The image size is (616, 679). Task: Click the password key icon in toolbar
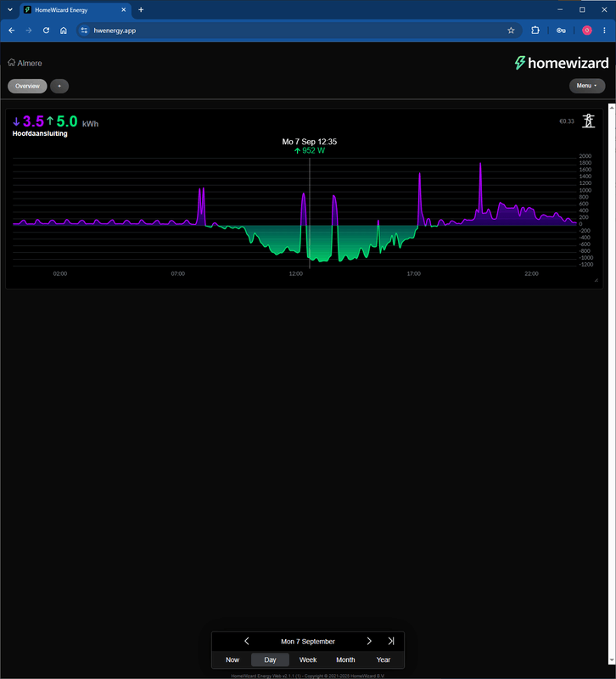561,31
